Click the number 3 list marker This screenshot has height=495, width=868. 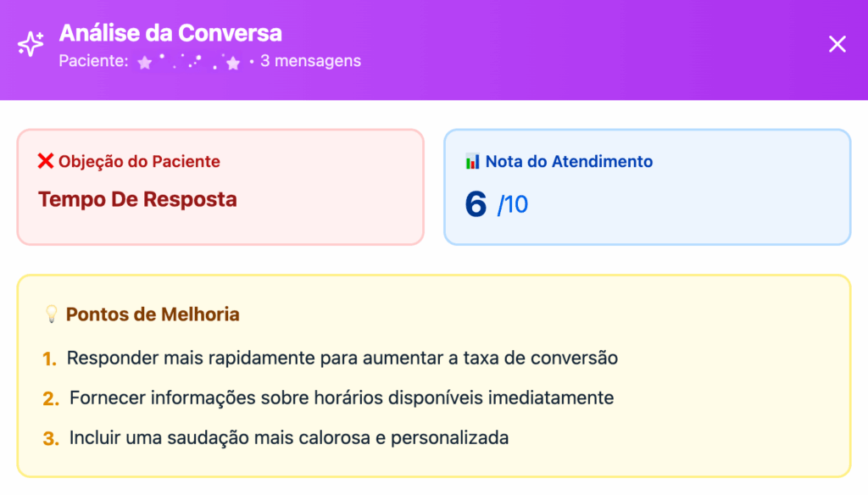pyautogui.click(x=51, y=439)
